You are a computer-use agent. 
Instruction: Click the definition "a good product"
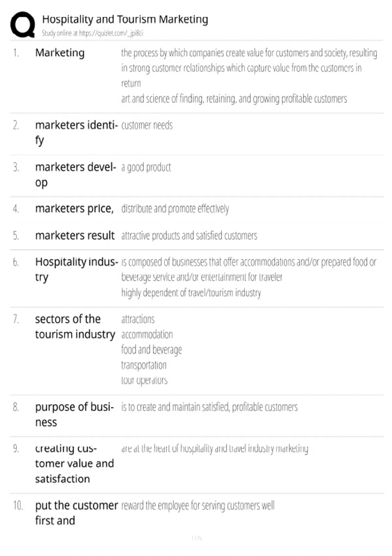click(x=146, y=167)
